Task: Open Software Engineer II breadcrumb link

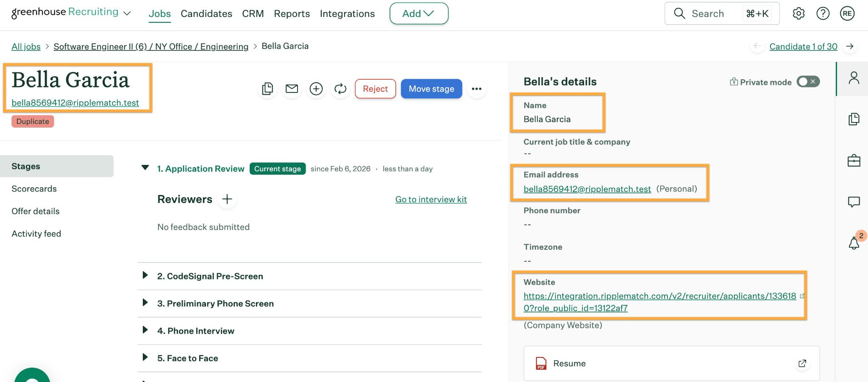Action: (x=151, y=46)
